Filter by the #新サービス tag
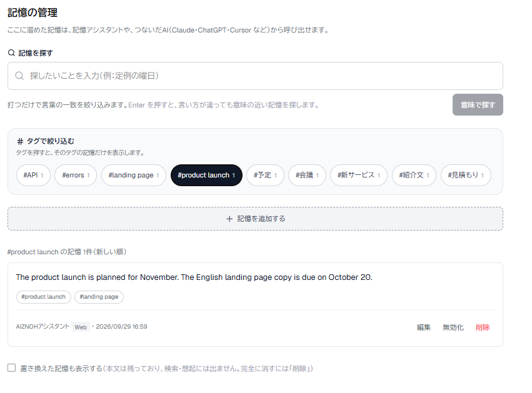 click(359, 176)
